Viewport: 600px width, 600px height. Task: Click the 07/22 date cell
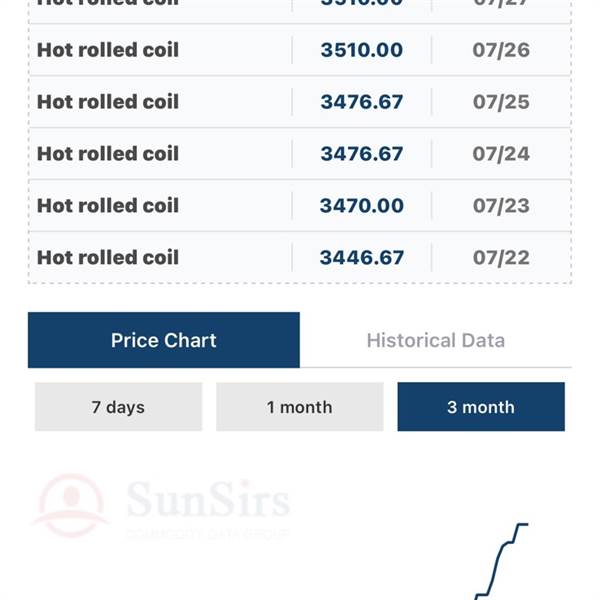[x=501, y=258]
